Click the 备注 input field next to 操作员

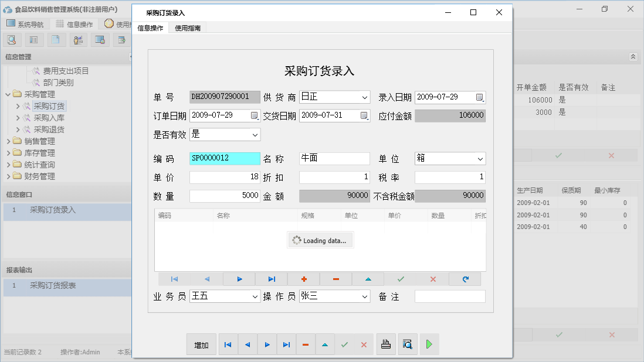pyautogui.click(x=450, y=296)
